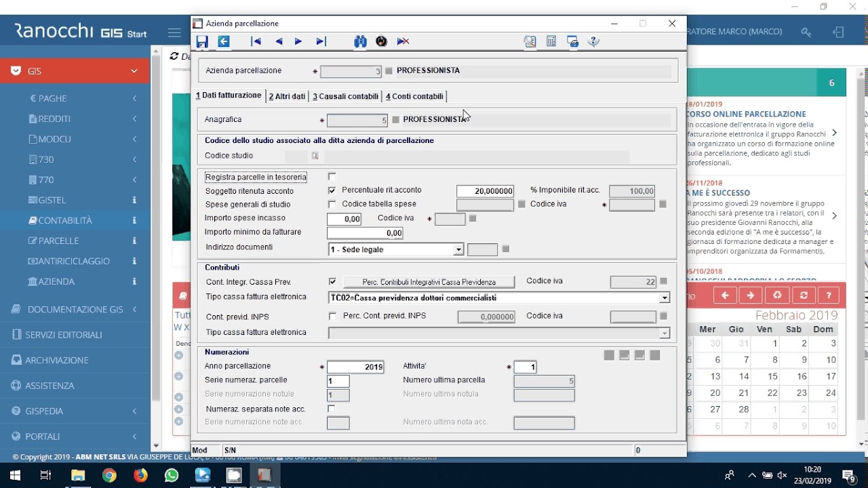Click the round black disc toolbar icon
868x488 pixels.
381,42
